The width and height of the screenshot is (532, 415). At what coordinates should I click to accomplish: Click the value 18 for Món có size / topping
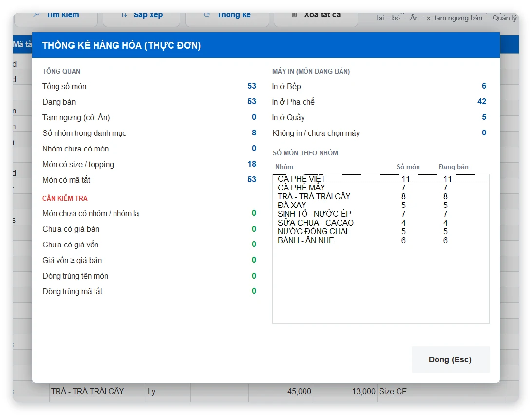(x=252, y=164)
